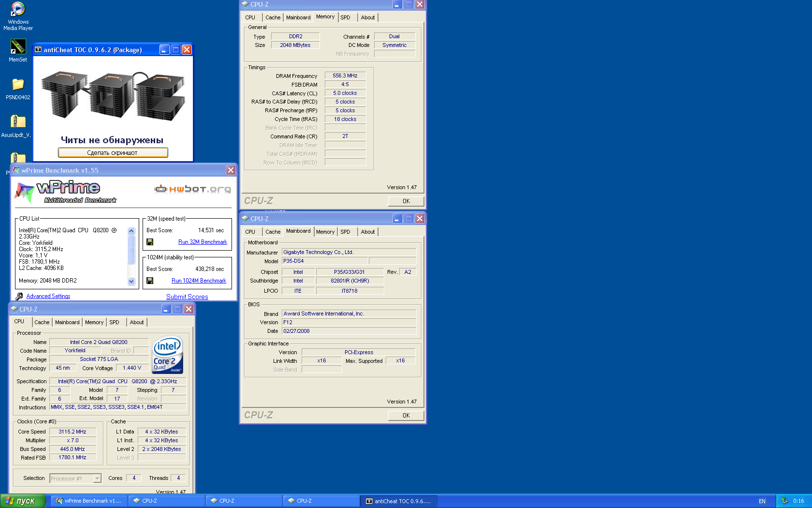Screen dimensions: 812x508
Task: Minimize the antiCheat TOC window
Action: click(164, 50)
